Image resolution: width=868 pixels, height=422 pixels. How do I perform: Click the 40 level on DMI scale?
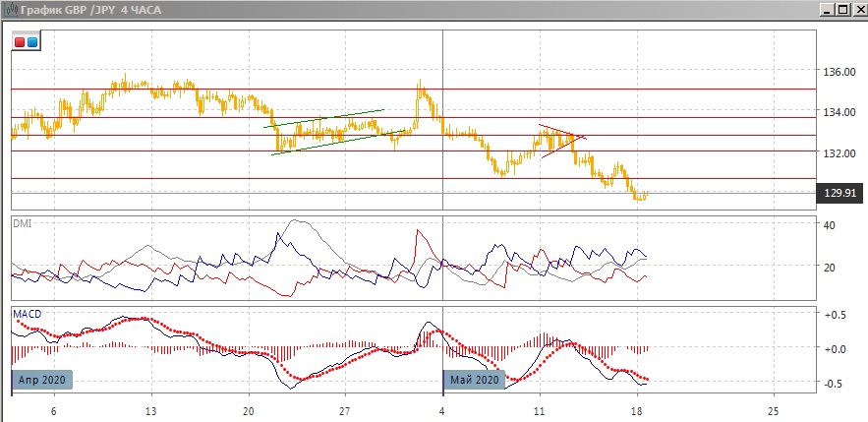829,225
